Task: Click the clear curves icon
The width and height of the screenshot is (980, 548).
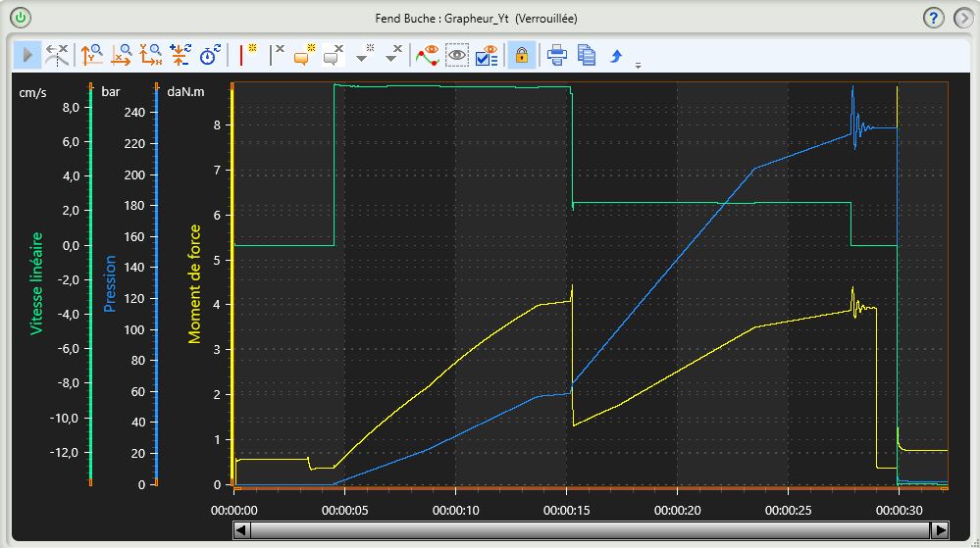Action: point(57,55)
